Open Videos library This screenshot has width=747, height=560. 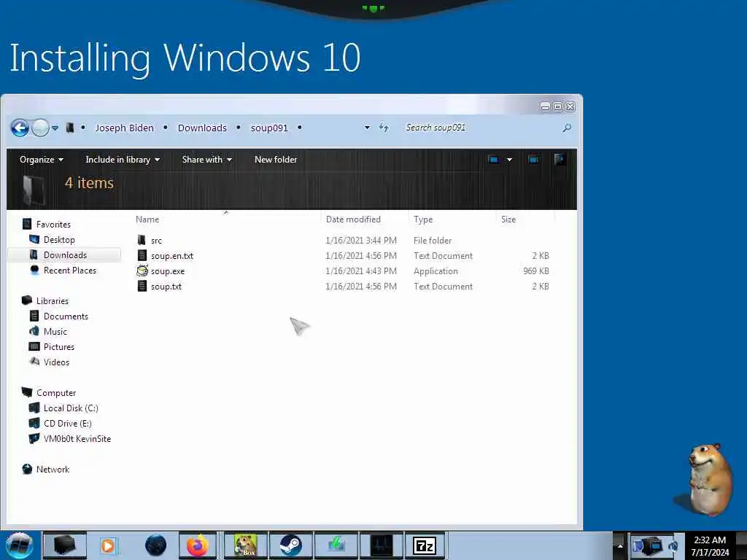tap(56, 362)
